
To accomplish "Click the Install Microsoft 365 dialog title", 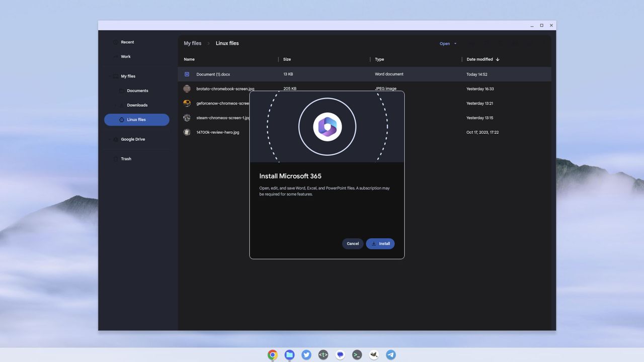I will point(290,176).
